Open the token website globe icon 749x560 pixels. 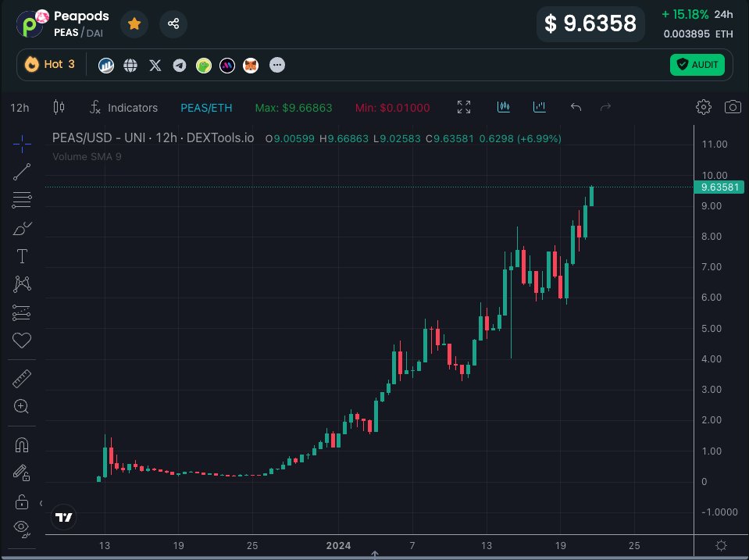click(130, 65)
